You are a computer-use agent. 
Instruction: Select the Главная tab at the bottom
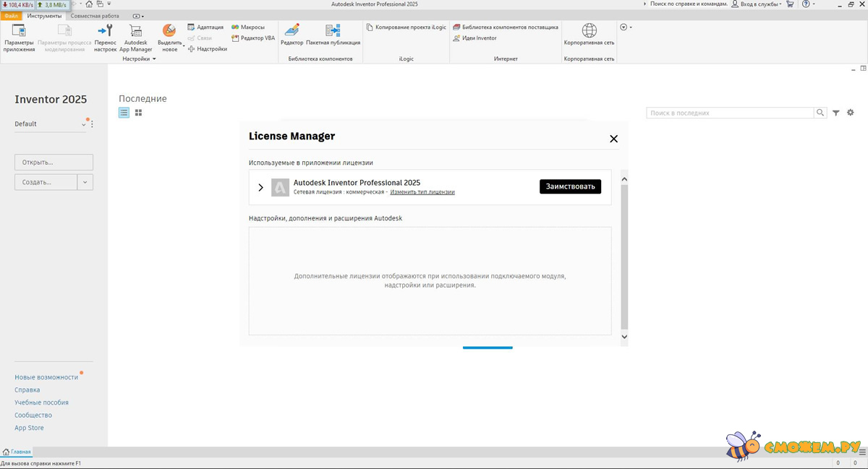coord(17,452)
